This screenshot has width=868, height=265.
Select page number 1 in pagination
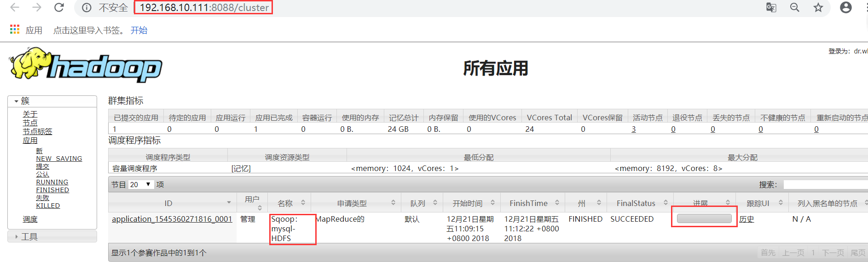coord(813,253)
